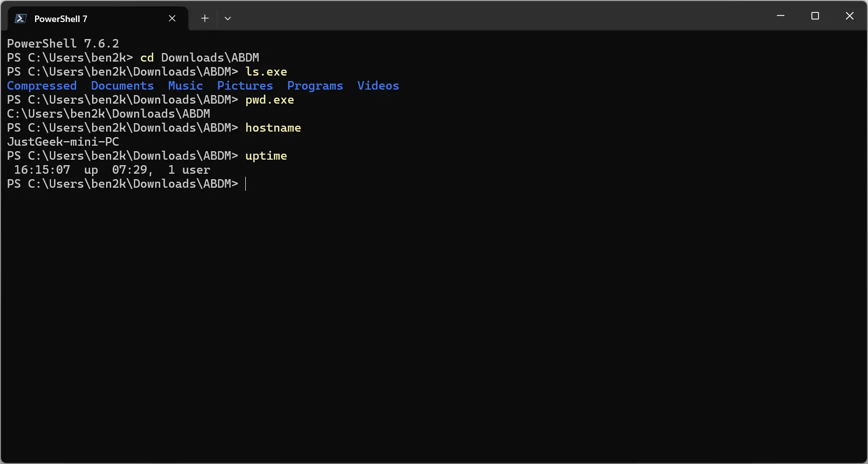The height and width of the screenshot is (464, 868).
Task: Click the Pictures folder name in output
Action: 245,86
